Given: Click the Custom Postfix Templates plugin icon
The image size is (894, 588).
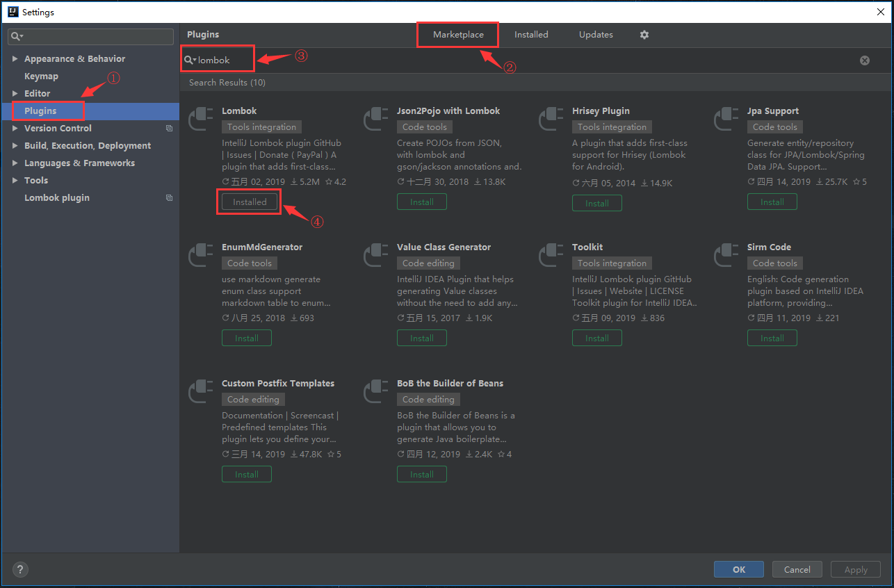Looking at the screenshot, I should point(201,391).
